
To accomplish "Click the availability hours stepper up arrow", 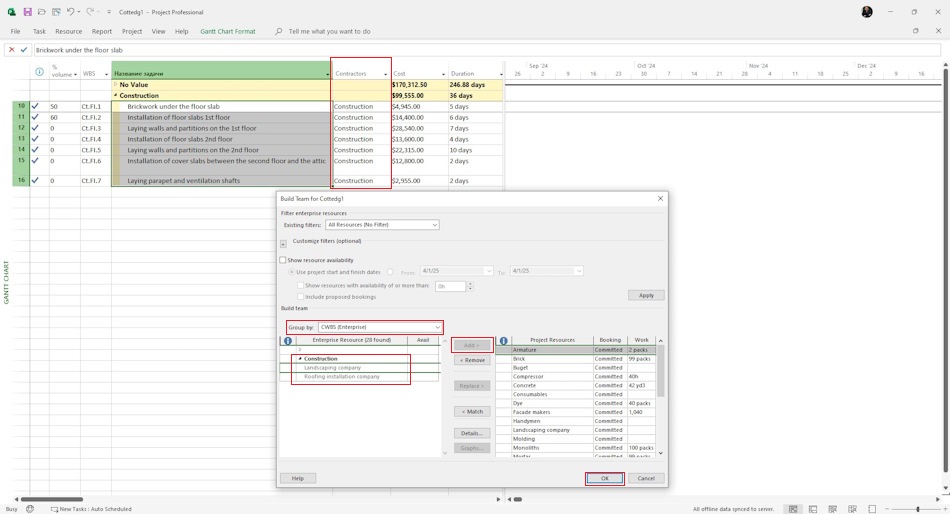I will tap(470, 284).
